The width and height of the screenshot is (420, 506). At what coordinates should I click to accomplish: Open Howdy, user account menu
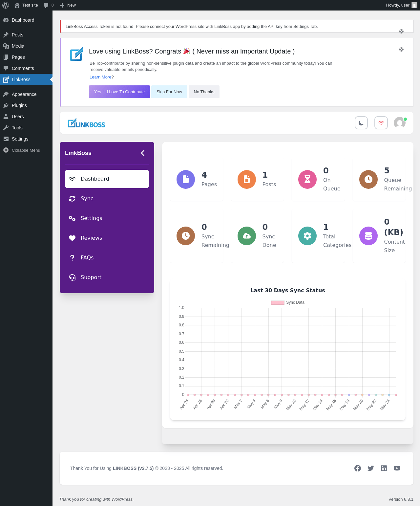tap(402, 5)
